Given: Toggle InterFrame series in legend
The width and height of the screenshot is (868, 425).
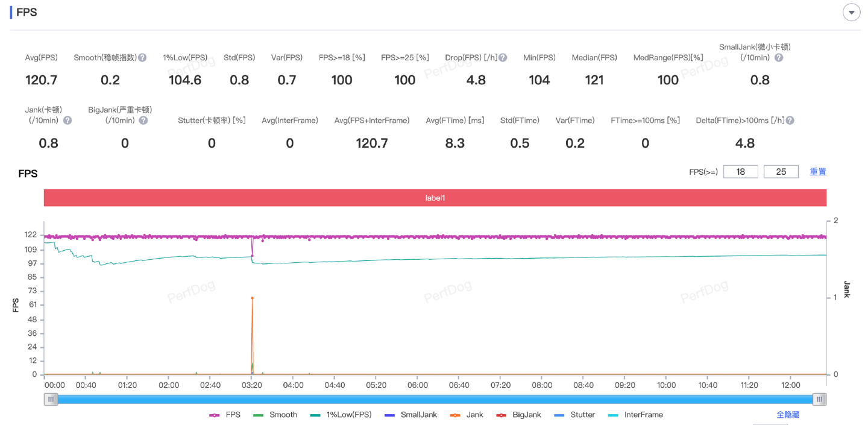Looking at the screenshot, I should point(635,415).
